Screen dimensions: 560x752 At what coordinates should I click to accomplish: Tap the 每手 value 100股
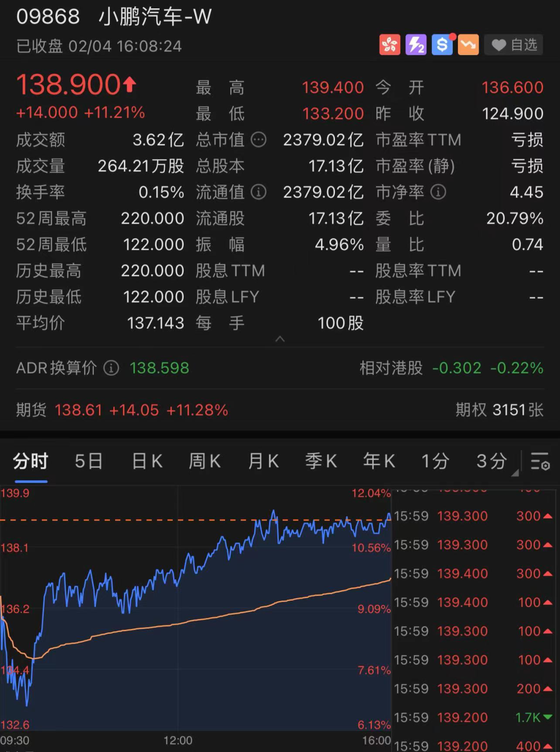click(340, 323)
